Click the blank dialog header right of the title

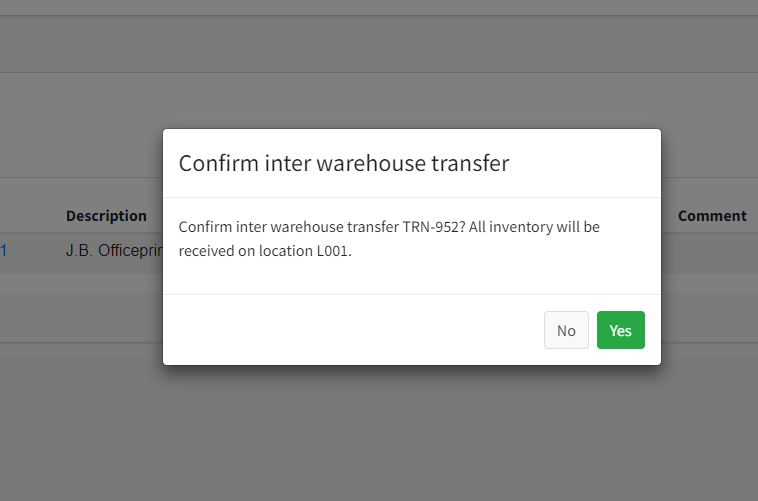[x=590, y=164]
